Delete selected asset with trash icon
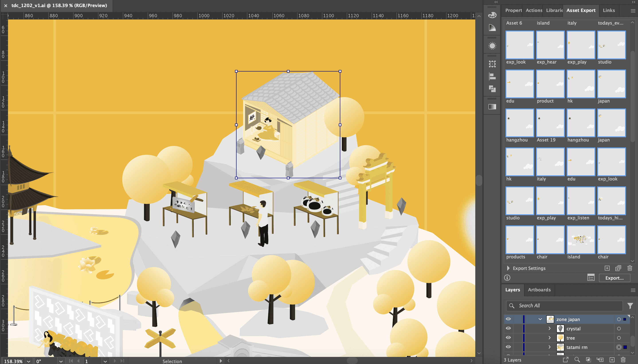 click(630, 268)
